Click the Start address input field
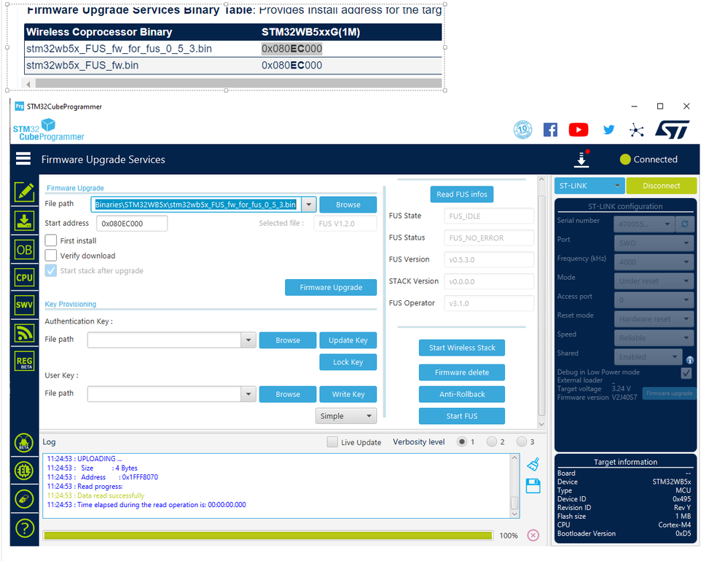The image size is (728, 561). tap(132, 224)
